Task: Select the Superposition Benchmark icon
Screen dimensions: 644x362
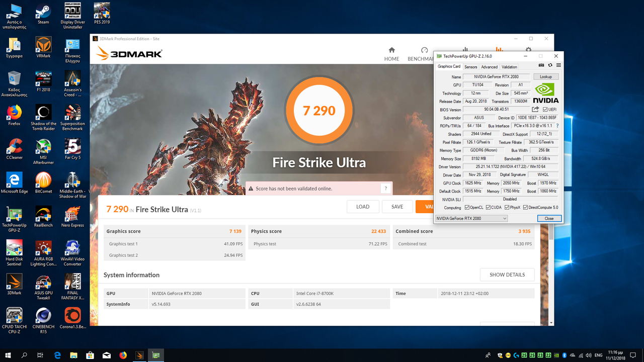Action: pyautogui.click(x=72, y=117)
